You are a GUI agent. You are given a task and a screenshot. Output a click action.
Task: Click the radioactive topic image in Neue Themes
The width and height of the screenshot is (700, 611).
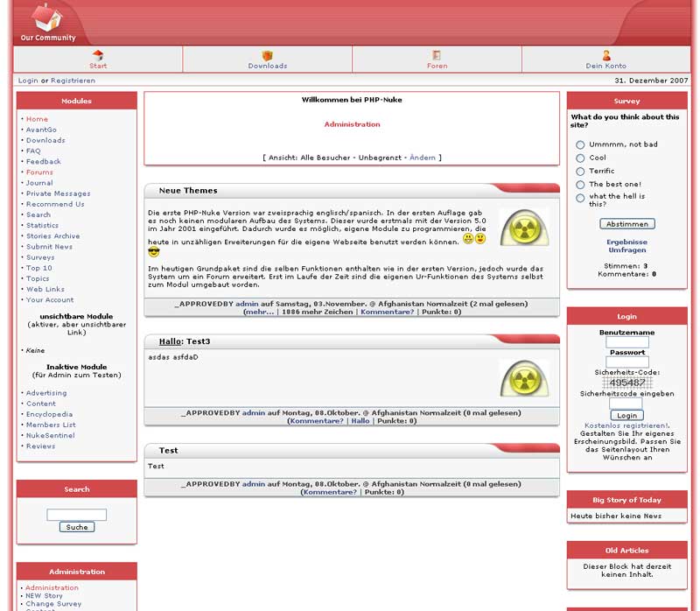(524, 227)
